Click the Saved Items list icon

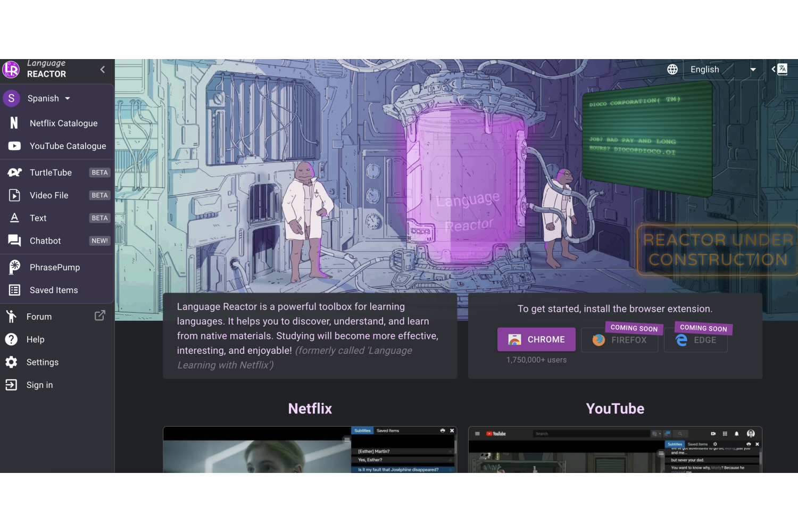point(14,290)
